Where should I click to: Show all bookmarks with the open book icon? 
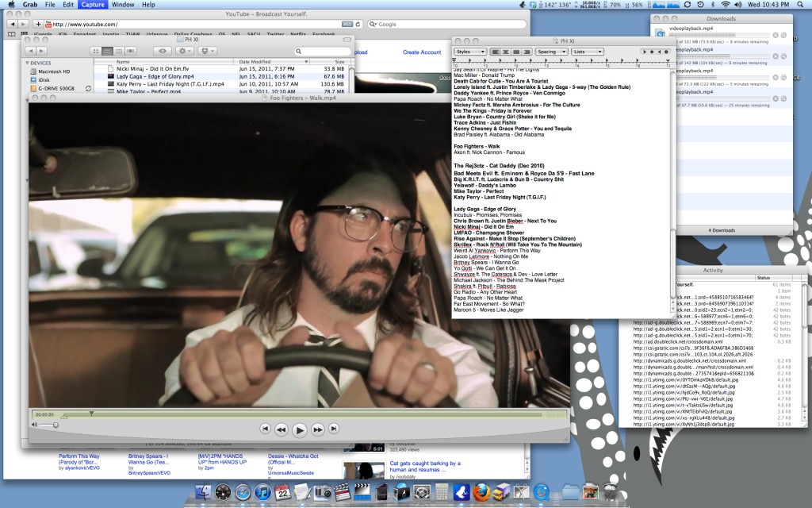(11, 34)
